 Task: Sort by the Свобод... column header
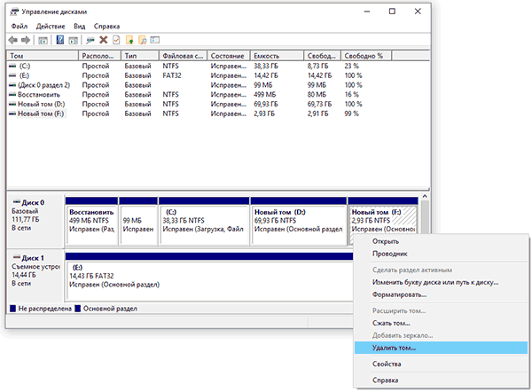(x=323, y=56)
